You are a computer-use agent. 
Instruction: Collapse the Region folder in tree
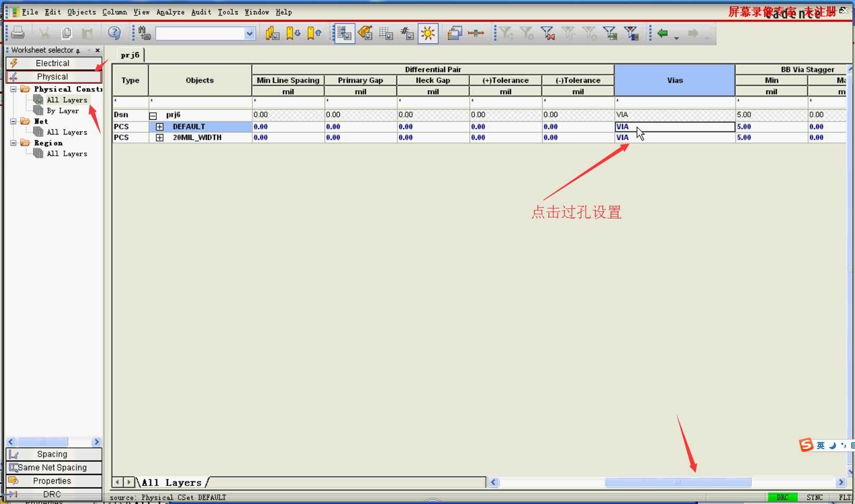[x=14, y=143]
